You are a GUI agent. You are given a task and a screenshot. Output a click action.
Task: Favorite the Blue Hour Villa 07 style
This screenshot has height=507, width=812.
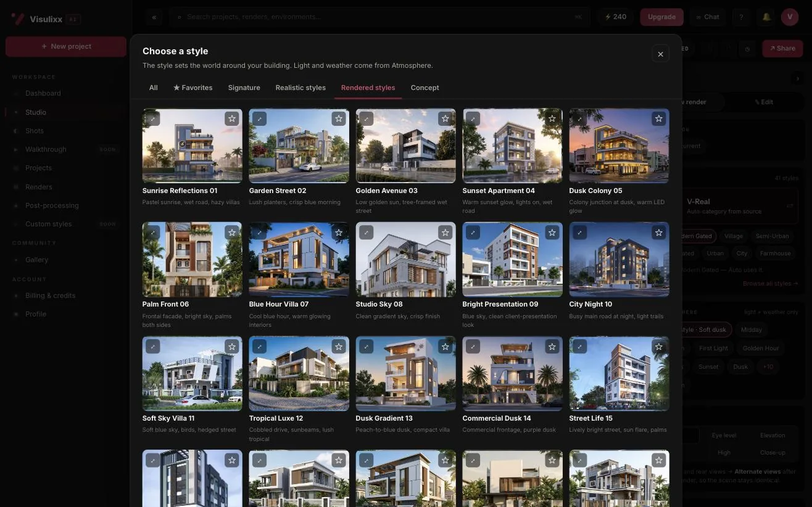[x=339, y=233]
